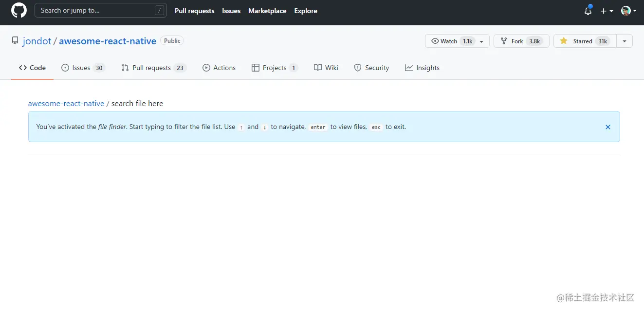The height and width of the screenshot is (312, 644).
Task: Open awesome-react-native repository title link
Action: (108, 41)
